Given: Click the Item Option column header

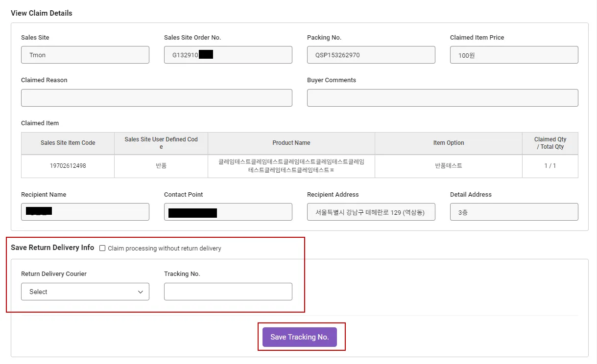Looking at the screenshot, I should point(449,143).
